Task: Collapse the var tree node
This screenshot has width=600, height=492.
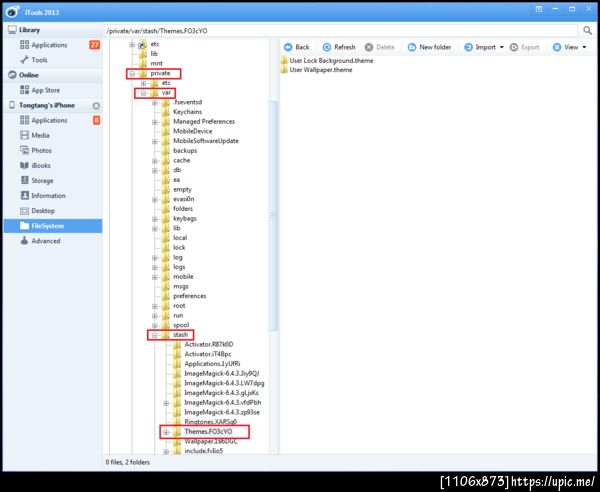Action: coord(143,93)
